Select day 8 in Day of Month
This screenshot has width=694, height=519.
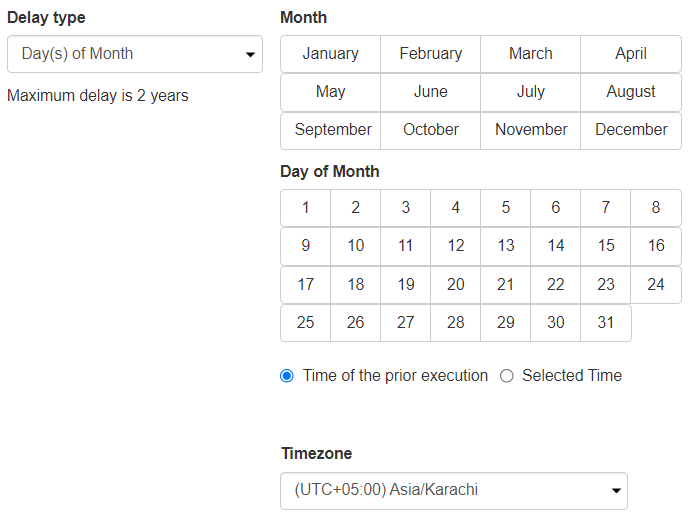click(x=656, y=208)
